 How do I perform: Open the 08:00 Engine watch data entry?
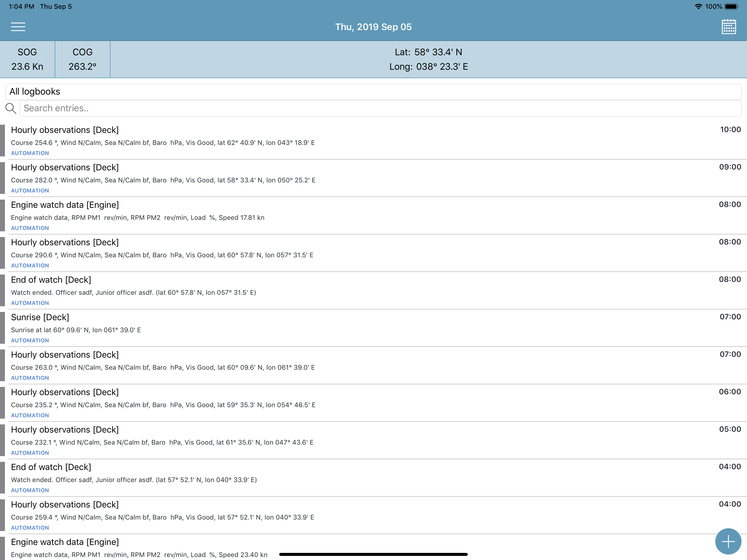pyautogui.click(x=373, y=215)
